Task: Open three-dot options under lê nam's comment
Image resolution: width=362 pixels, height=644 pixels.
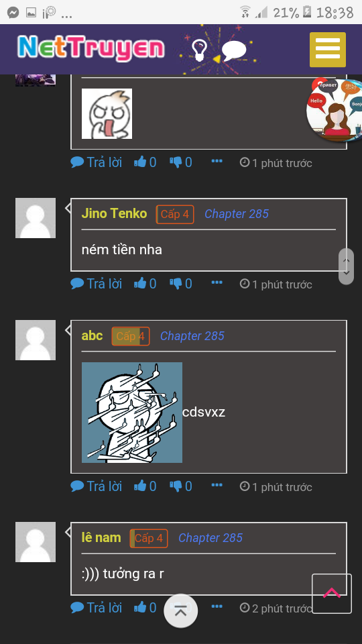Action: [x=217, y=606]
